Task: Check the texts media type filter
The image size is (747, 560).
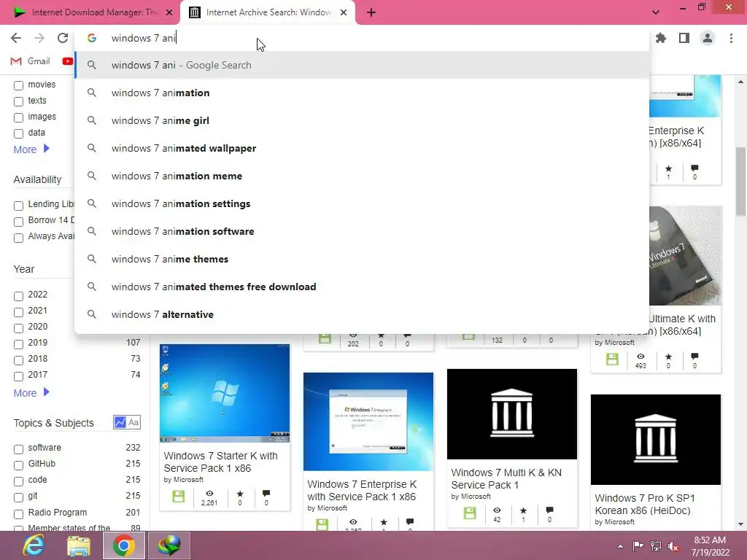Action: click(x=18, y=101)
